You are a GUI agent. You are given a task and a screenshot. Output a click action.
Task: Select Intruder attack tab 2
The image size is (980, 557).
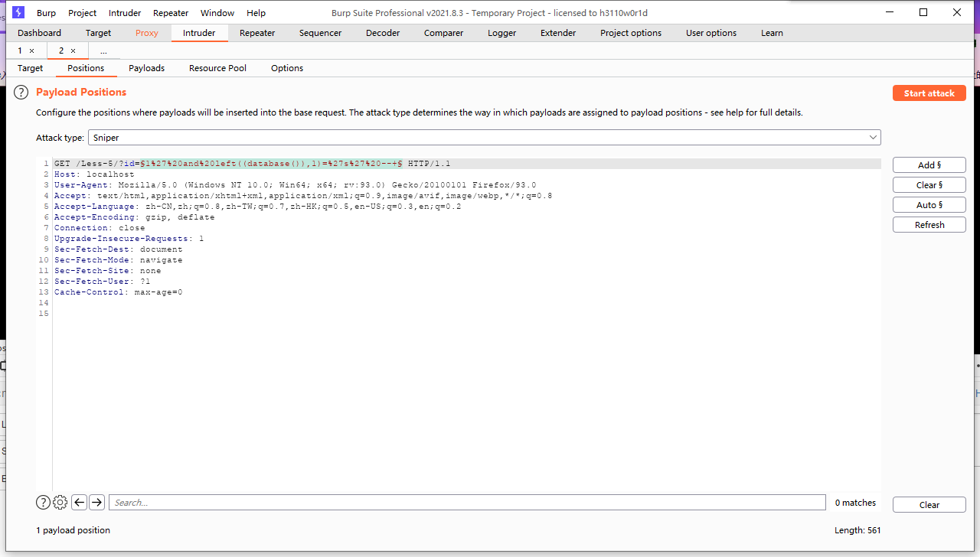[x=61, y=50]
